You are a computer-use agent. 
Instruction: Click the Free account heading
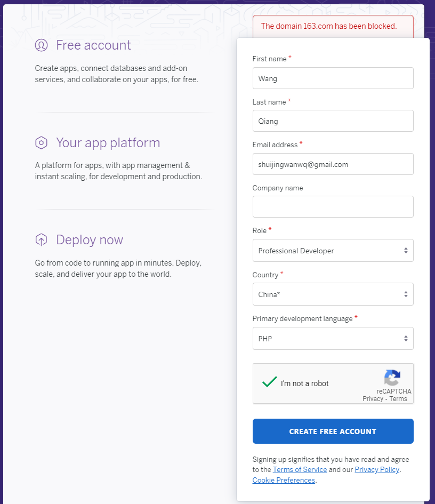[93, 45]
